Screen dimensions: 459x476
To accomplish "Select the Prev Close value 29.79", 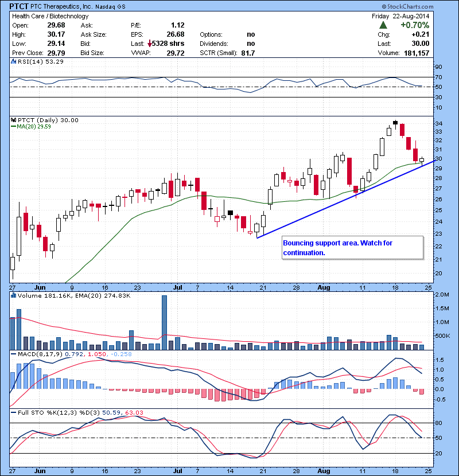I will 56,53.
